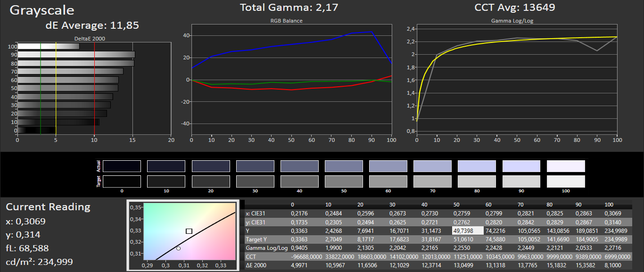This screenshot has height=272, width=644.
Task: Click the y CIE31 cell '0,1735'
Action: 300,222
